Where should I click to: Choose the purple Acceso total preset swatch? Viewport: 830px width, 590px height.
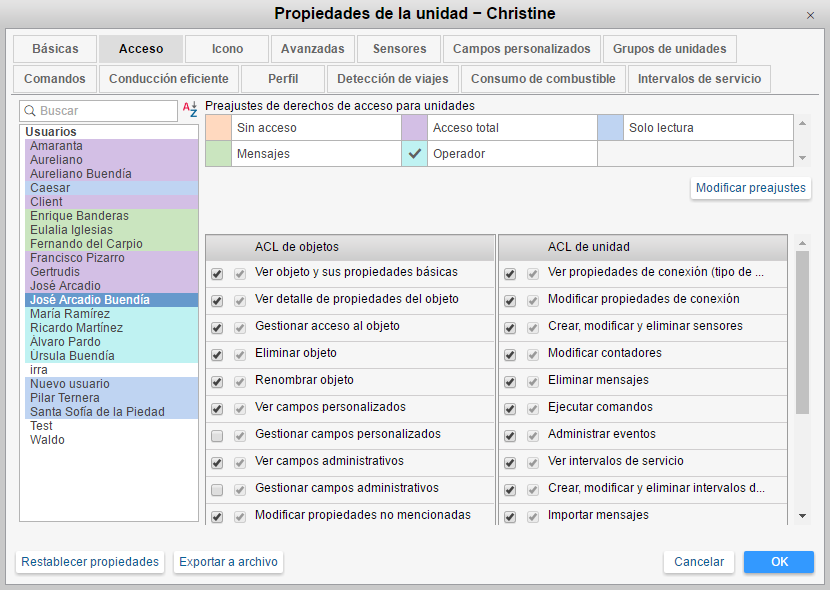pos(415,128)
